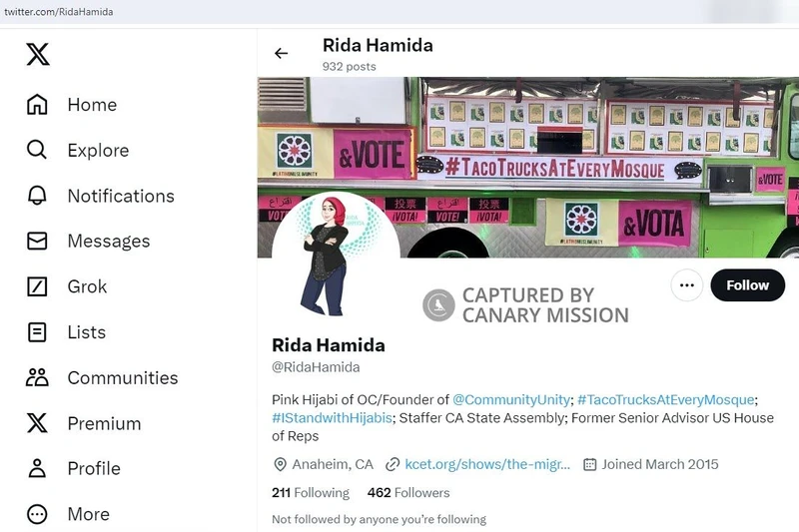The image size is (799, 532).
Task: Open the Notifications bell
Action: (37, 196)
